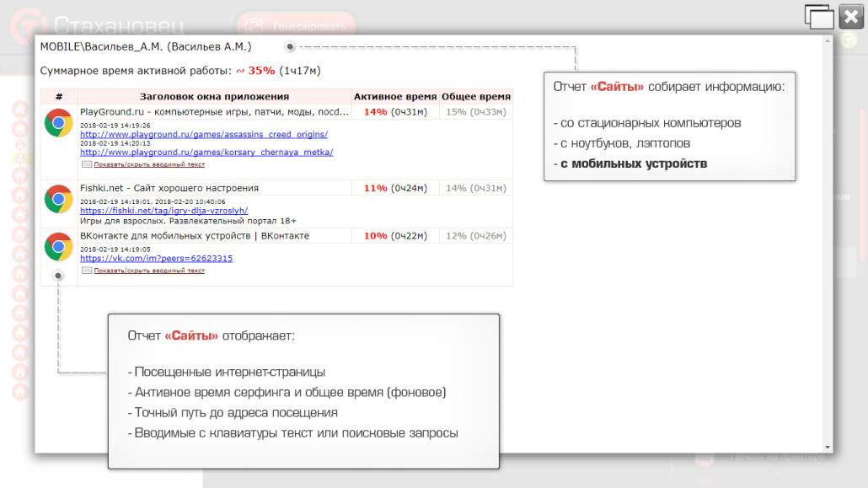Viewport: 868px width, 488px height.
Task: Click the keyboard icon under the vk.com link
Action: [x=86, y=271]
